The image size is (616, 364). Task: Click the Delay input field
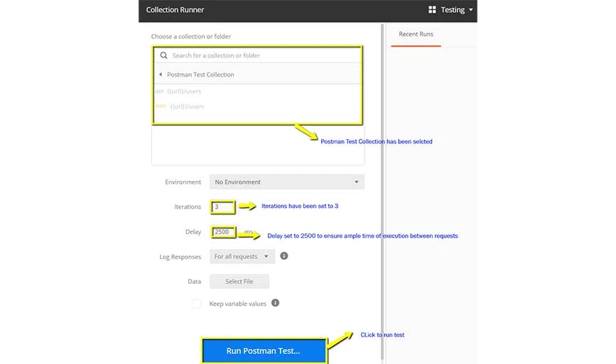(224, 232)
